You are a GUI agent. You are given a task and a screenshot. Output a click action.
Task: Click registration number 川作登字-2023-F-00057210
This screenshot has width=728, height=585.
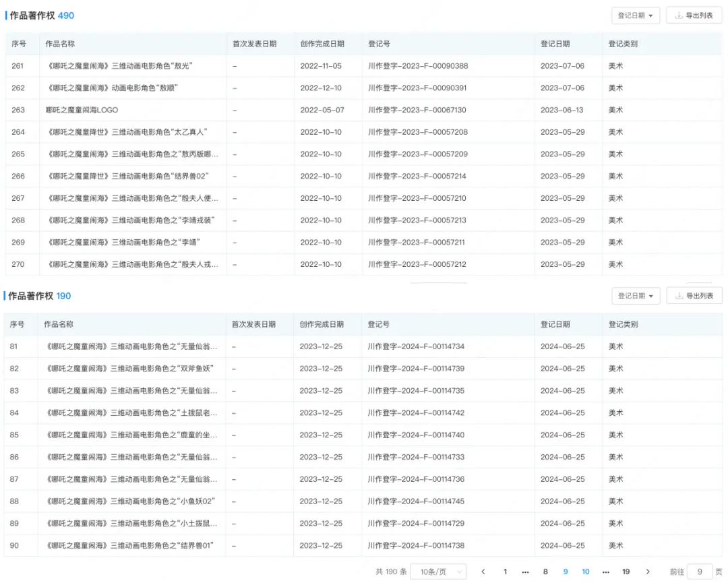tap(417, 198)
